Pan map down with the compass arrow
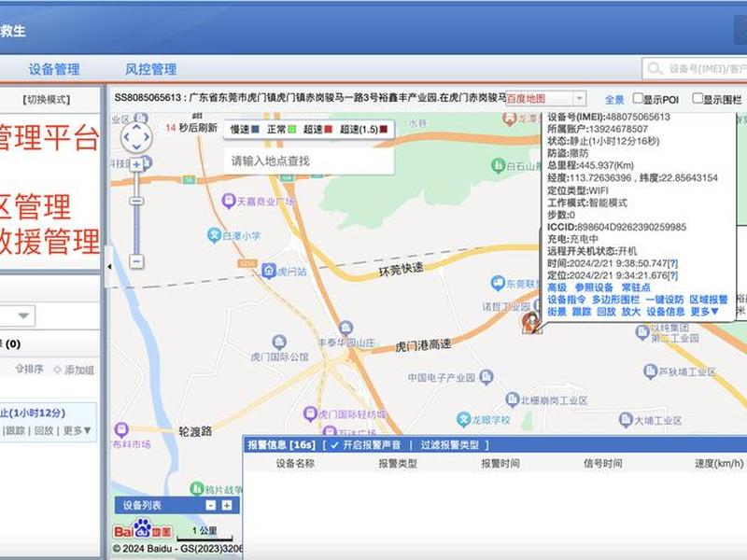This screenshot has width=747, height=560. point(136,147)
